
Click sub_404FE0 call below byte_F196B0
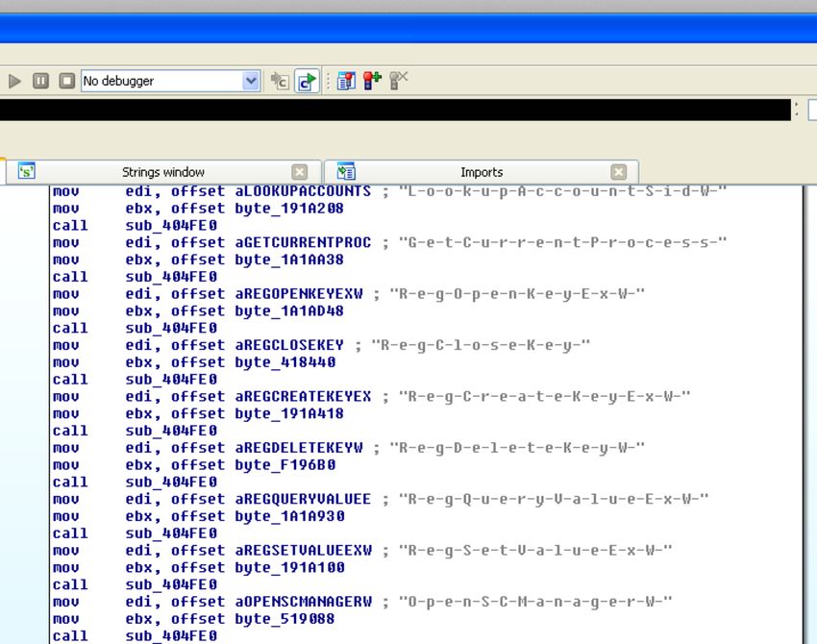[x=171, y=483]
